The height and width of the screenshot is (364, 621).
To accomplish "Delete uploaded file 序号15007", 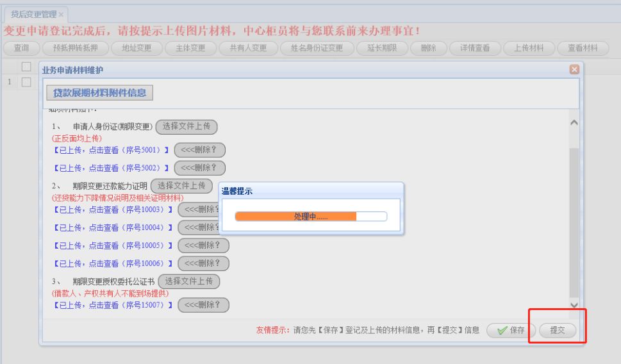I will point(204,305).
